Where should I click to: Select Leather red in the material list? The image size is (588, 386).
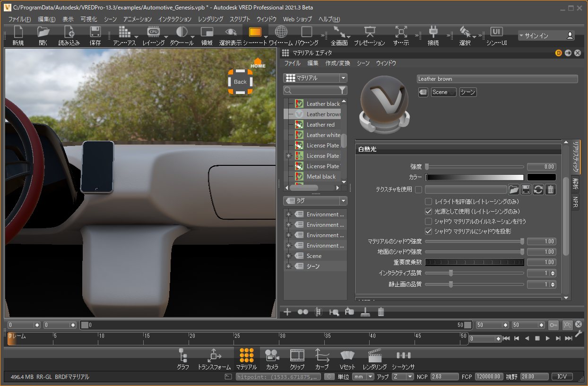[x=320, y=125]
